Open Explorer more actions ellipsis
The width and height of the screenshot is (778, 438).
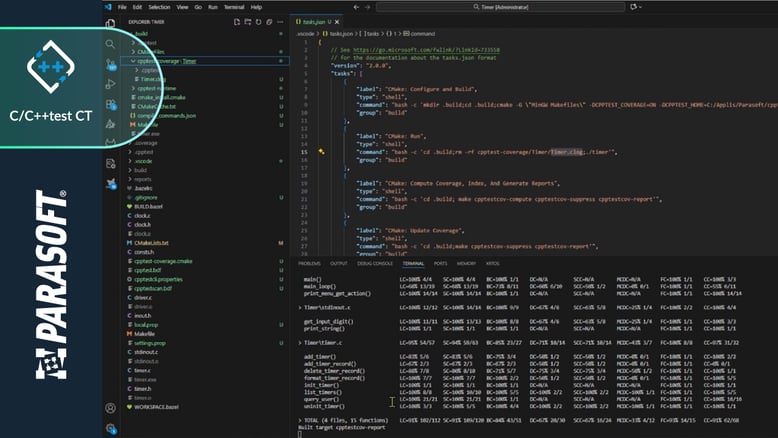click(x=280, y=22)
